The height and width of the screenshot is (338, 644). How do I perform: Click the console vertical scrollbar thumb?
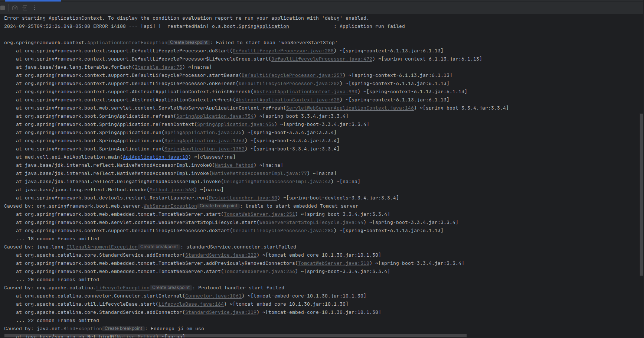pyautogui.click(x=641, y=194)
